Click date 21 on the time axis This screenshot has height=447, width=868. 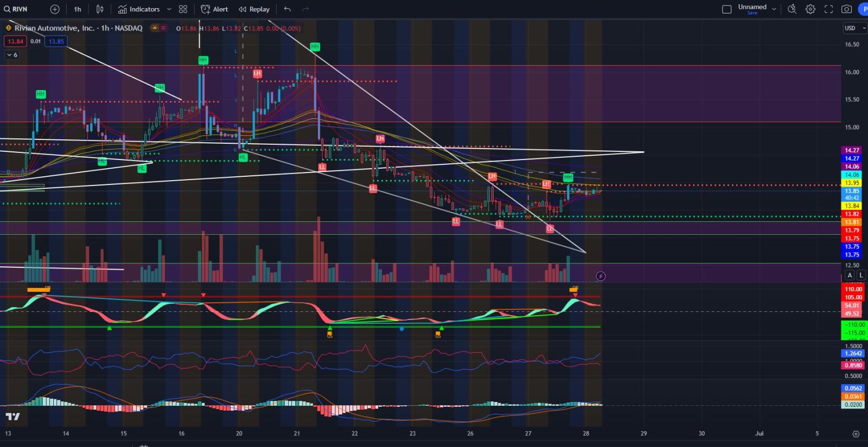pos(297,434)
